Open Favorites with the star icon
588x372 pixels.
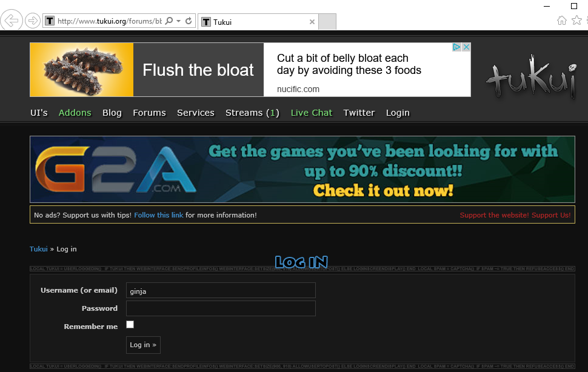point(576,21)
